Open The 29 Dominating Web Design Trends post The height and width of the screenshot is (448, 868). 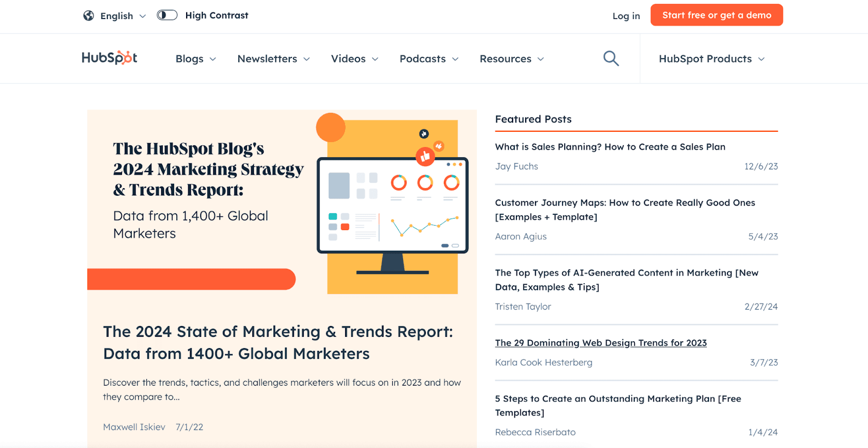(x=601, y=343)
